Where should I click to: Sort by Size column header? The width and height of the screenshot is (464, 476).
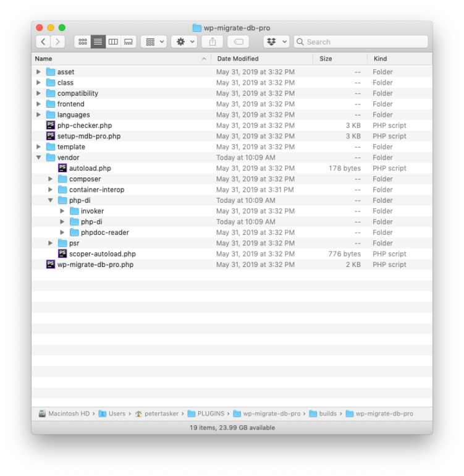click(326, 59)
